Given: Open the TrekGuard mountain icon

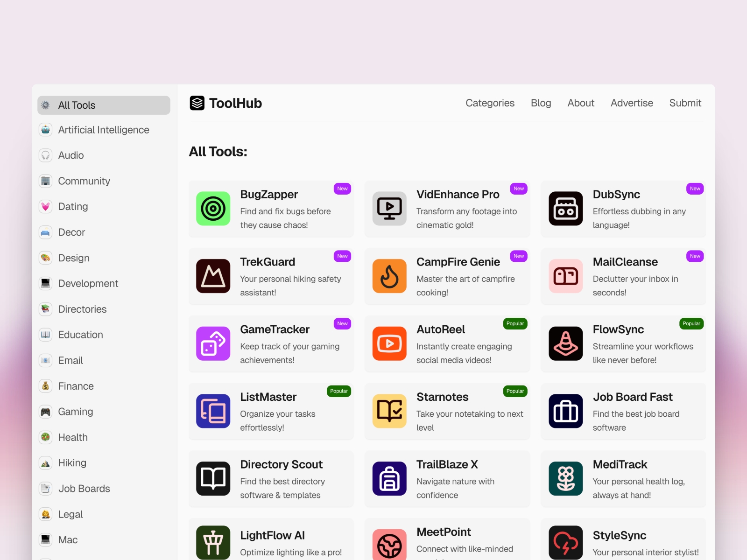Looking at the screenshot, I should [213, 276].
